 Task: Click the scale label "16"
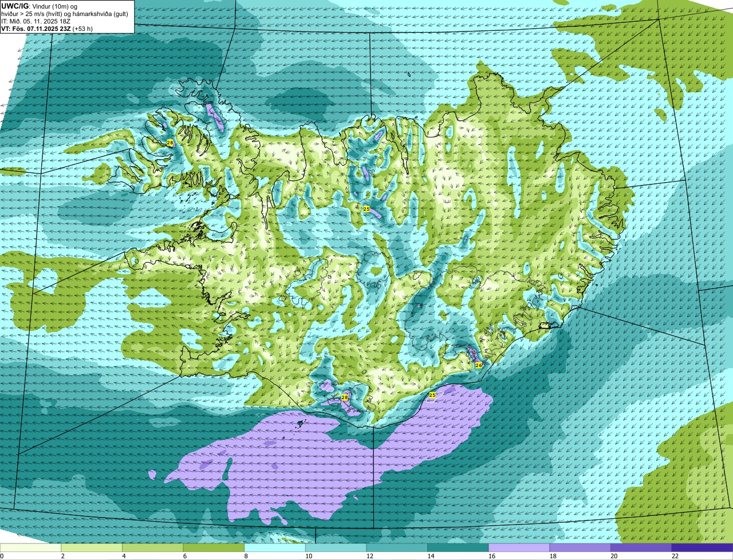492,556
